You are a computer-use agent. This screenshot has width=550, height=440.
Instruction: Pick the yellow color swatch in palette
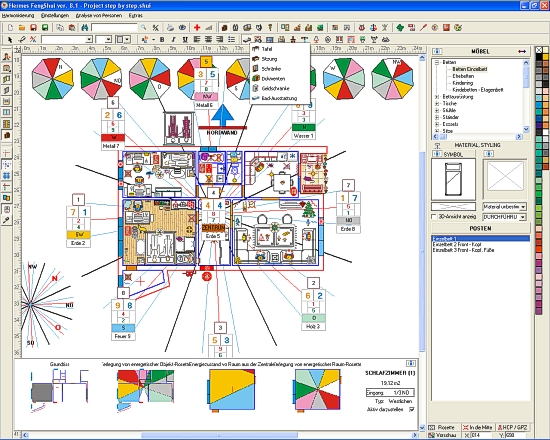(x=545, y=57)
